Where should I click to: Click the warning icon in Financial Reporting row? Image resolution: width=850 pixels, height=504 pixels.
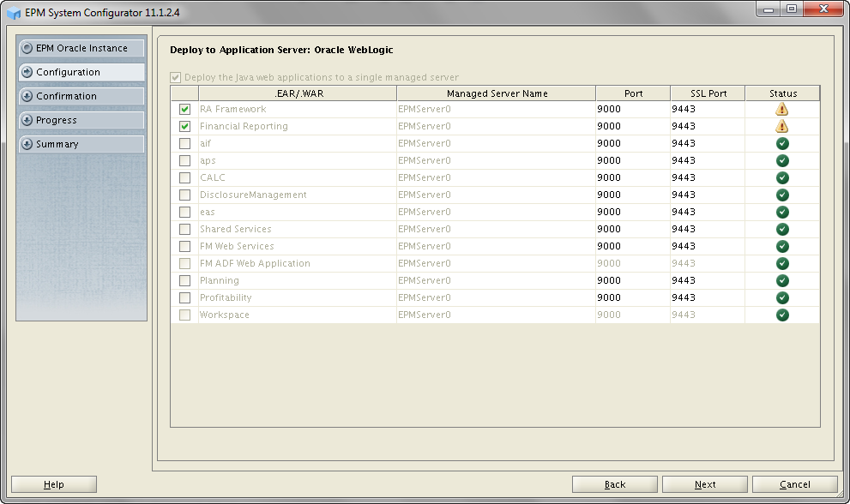coord(781,126)
